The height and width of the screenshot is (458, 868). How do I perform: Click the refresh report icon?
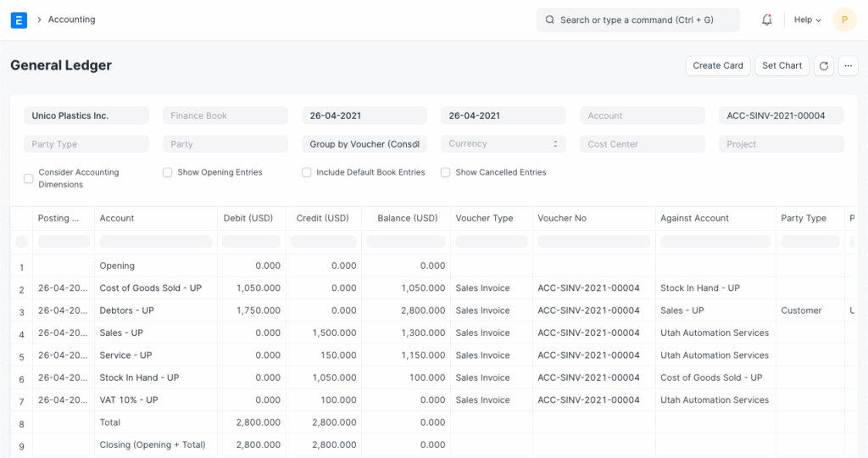coord(823,65)
